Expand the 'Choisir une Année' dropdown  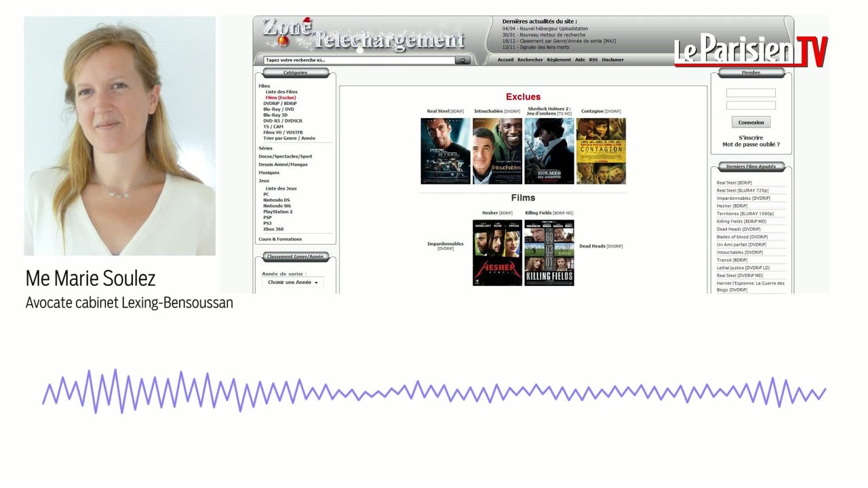pos(293,283)
